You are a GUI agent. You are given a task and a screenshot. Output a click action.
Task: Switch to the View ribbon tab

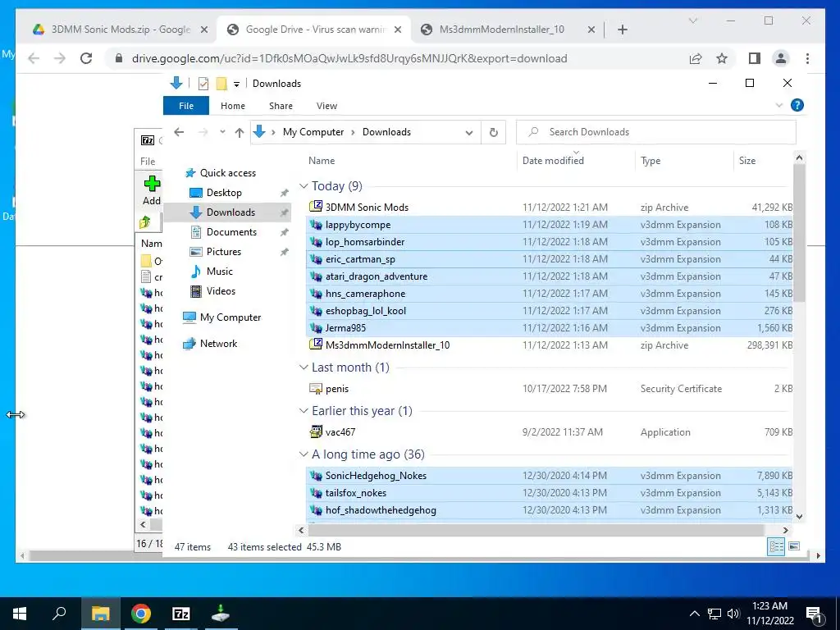coord(326,106)
